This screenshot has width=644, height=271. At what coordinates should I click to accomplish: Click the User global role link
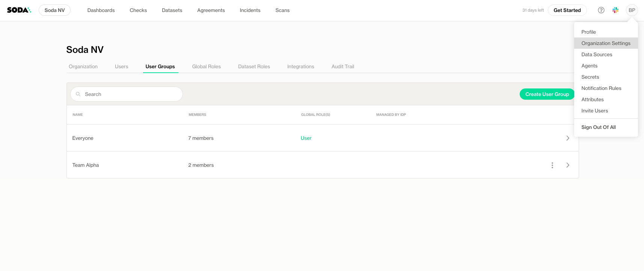306,138
